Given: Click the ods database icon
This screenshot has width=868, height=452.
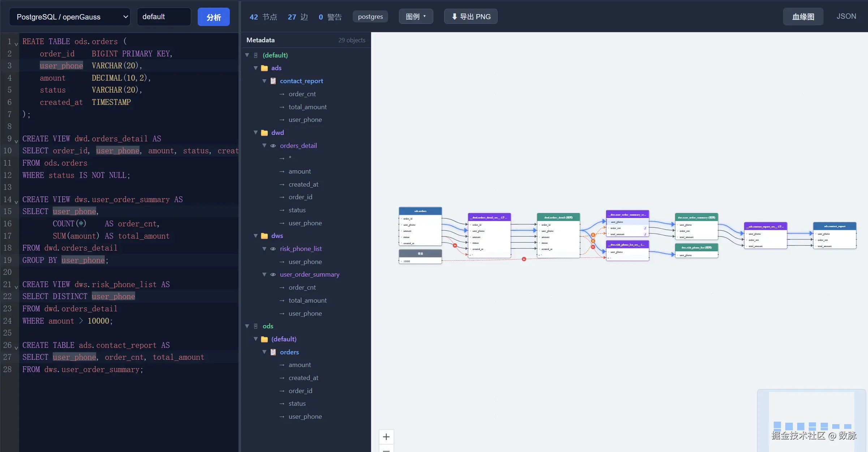Looking at the screenshot, I should [256, 326].
